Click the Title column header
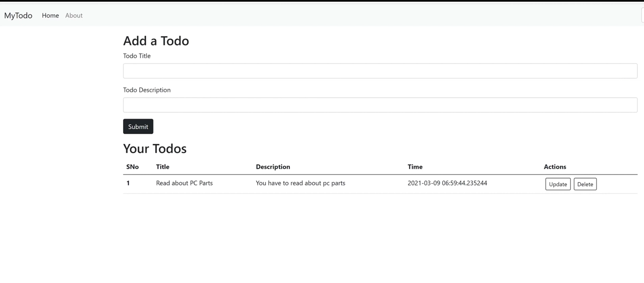Viewport: 644px width, 283px height. [x=162, y=167]
